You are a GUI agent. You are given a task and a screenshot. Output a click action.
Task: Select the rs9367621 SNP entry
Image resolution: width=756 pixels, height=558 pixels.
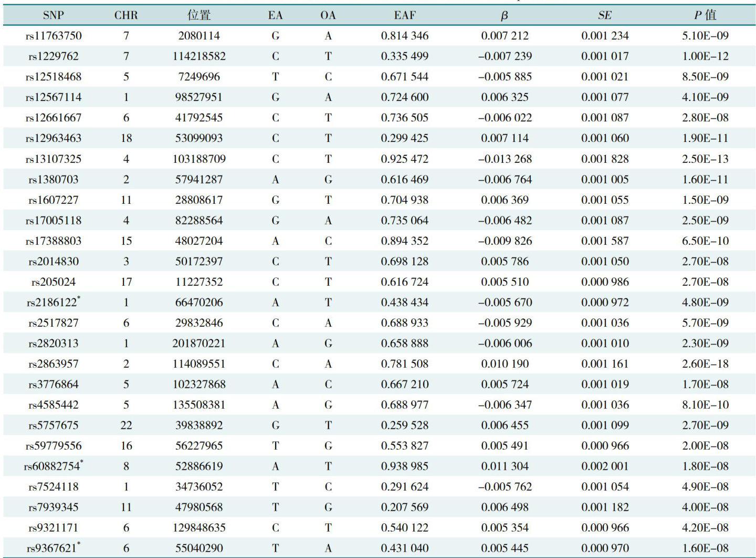tap(52, 549)
